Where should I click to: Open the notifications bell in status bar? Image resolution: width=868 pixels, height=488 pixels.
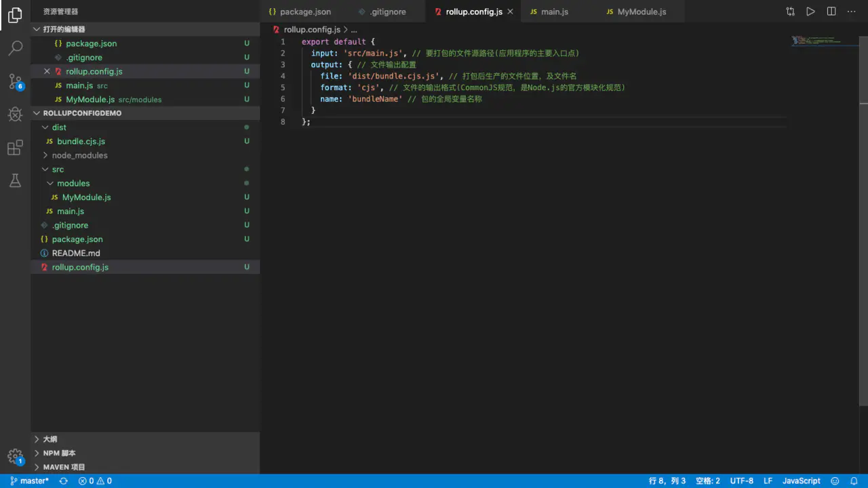pyautogui.click(x=854, y=481)
